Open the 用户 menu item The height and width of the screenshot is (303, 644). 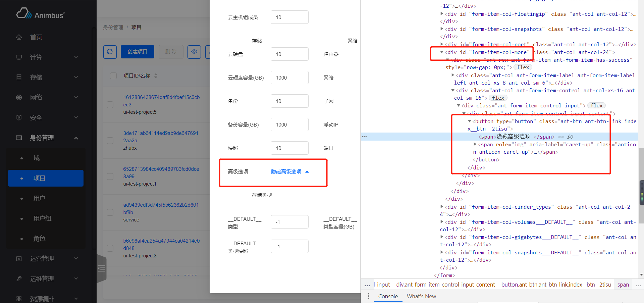[x=39, y=198]
